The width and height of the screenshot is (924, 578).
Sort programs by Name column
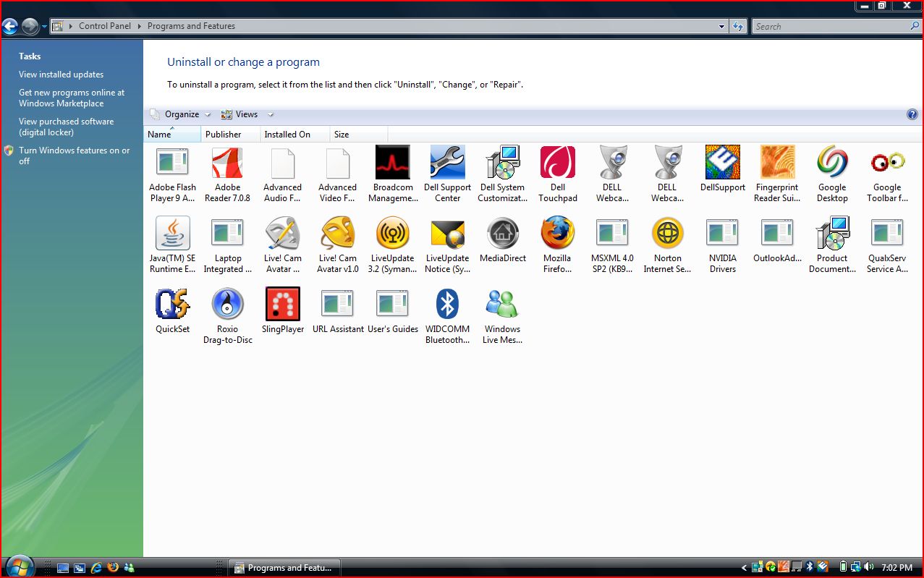(172, 134)
